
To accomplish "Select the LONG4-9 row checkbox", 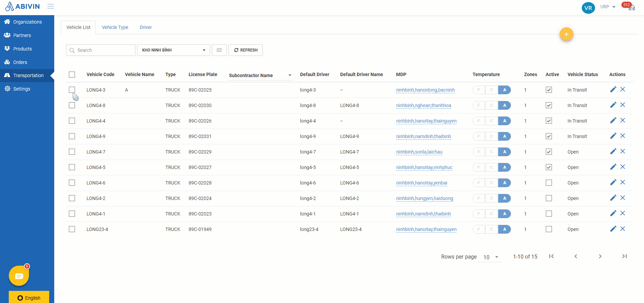I will [x=72, y=136].
